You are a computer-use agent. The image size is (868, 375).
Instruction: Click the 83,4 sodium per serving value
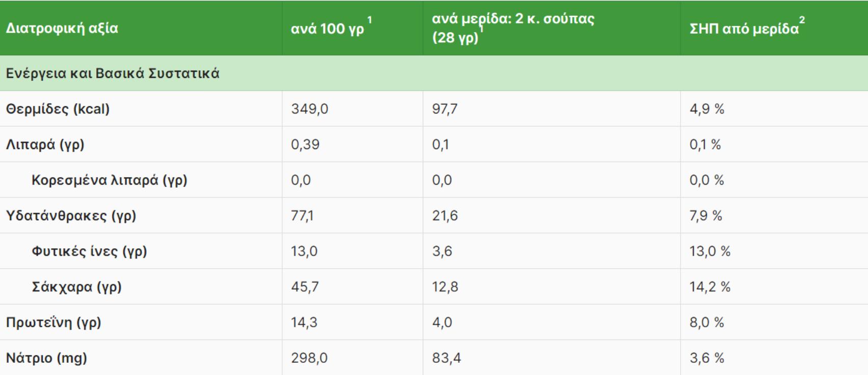point(446,358)
